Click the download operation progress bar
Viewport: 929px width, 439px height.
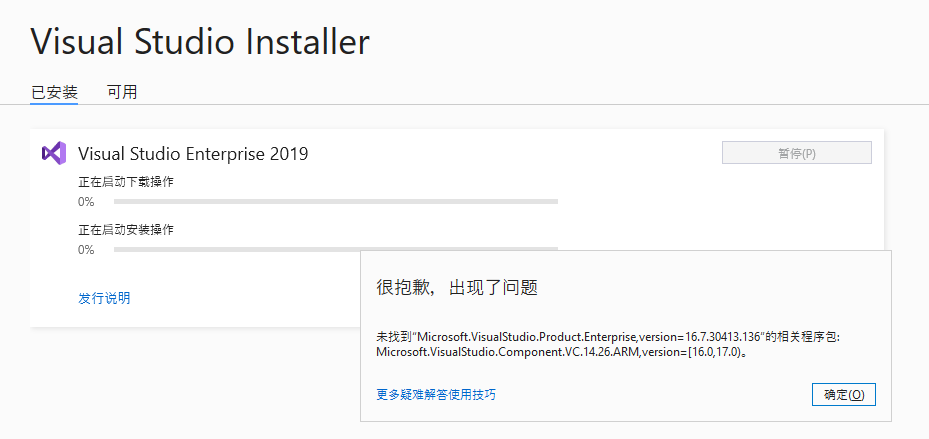[335, 202]
